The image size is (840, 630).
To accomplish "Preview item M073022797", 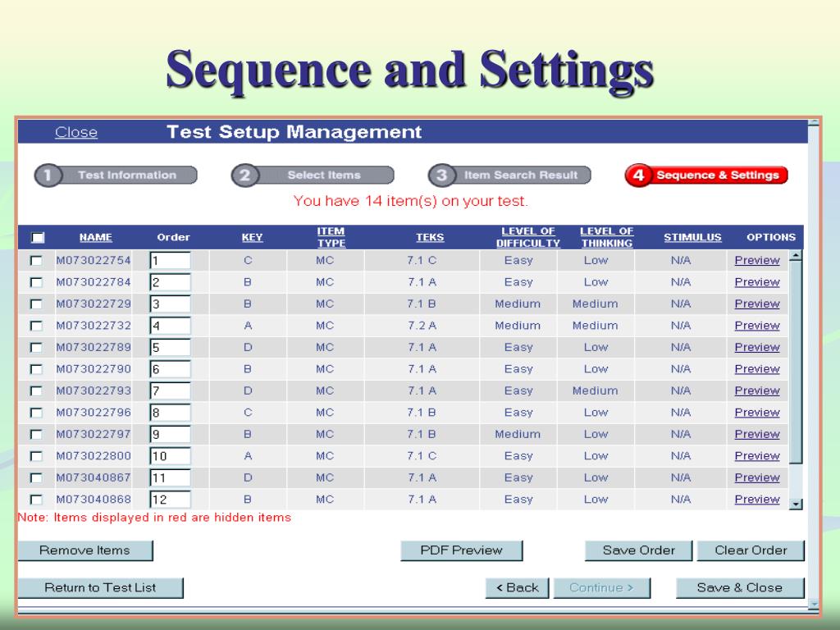I will [x=757, y=434].
